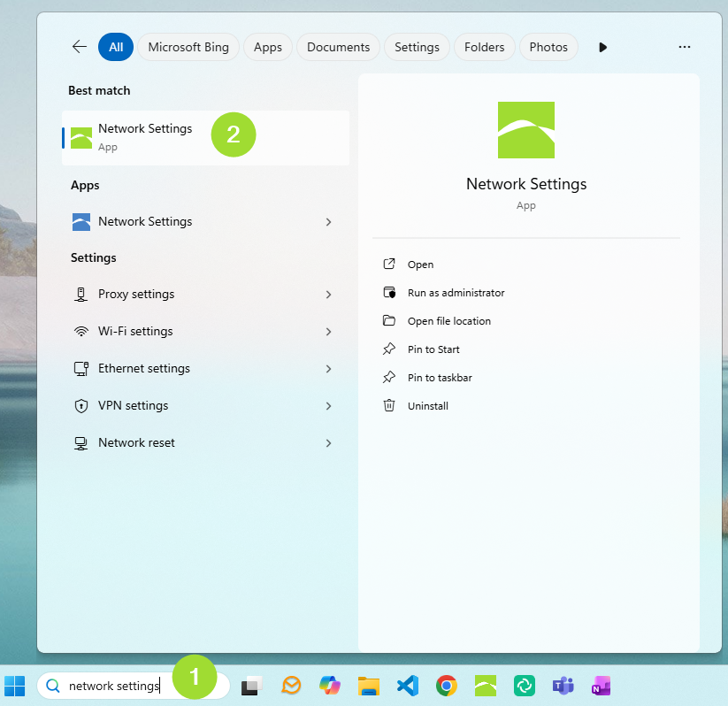728x706 pixels.
Task: Click the taskbar search input field
Action: pyautogui.click(x=113, y=686)
